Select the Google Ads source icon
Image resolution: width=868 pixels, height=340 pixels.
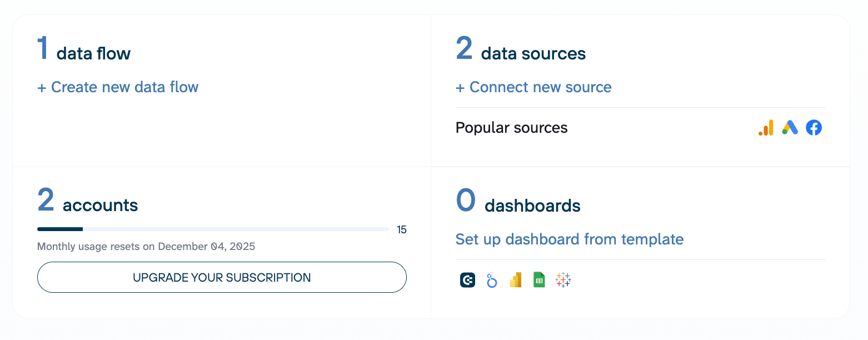[x=790, y=128]
